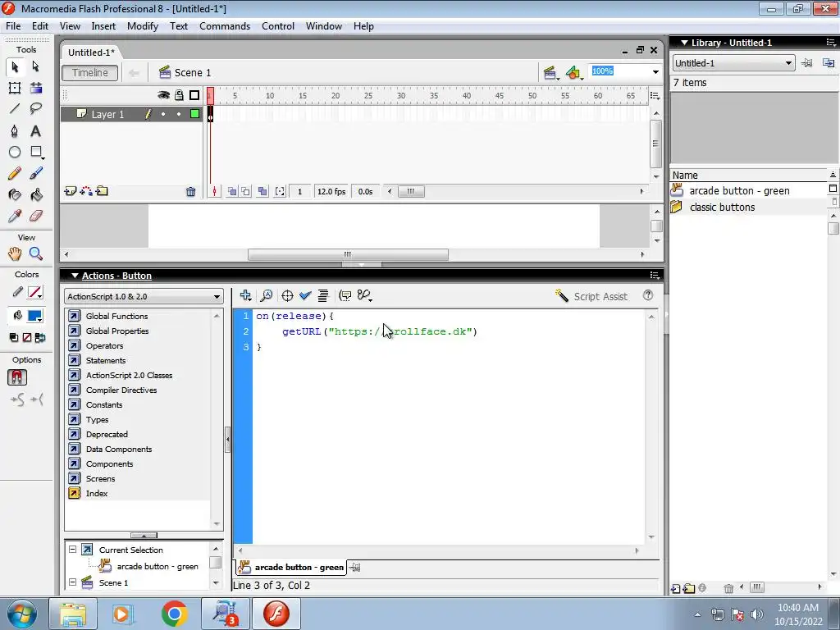Open the stroke color swatch
This screenshot has width=840, height=630.
click(x=35, y=293)
